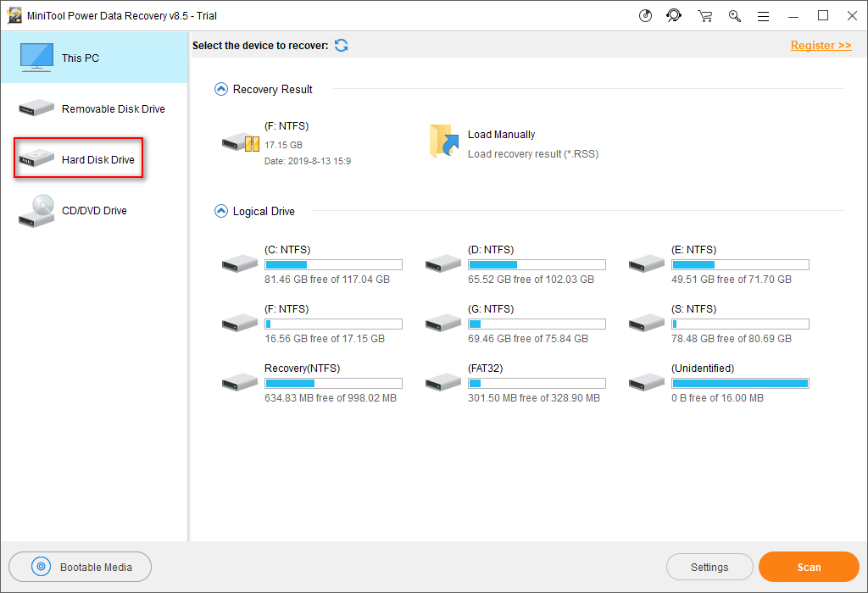Select Removable Disk Drive in sidebar

[x=95, y=109]
